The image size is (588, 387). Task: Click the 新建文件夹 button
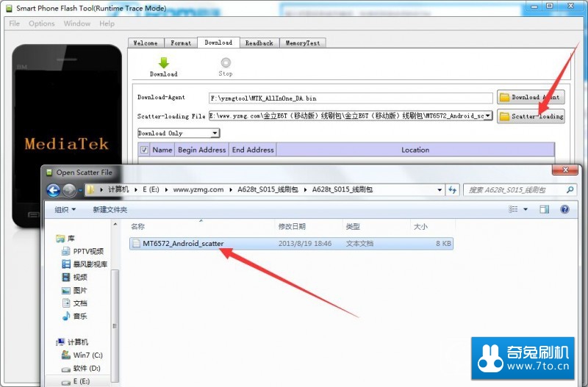click(110, 210)
